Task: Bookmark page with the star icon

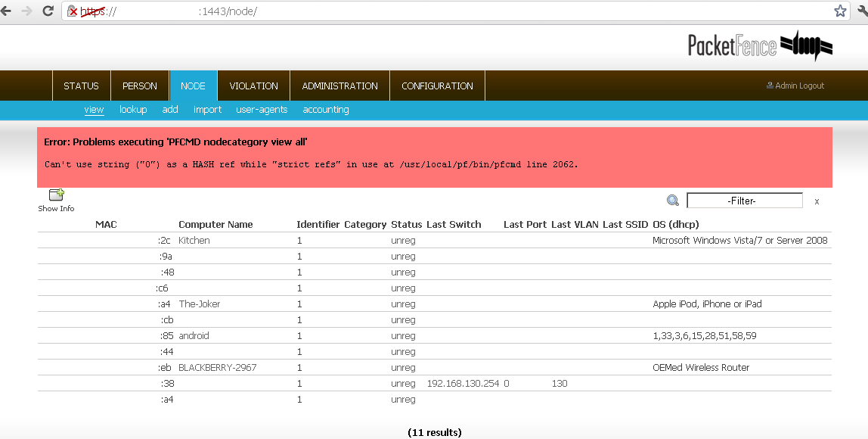Action: 840,11
